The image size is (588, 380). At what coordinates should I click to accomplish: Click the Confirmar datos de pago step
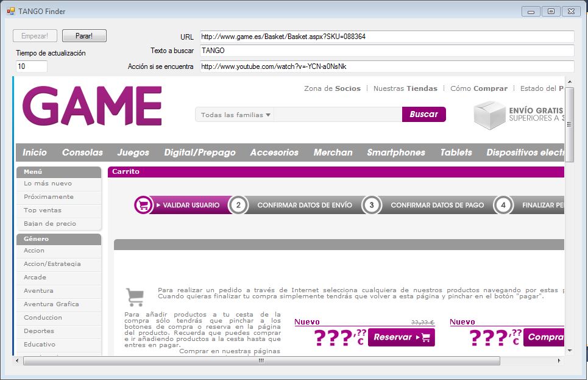(x=437, y=206)
